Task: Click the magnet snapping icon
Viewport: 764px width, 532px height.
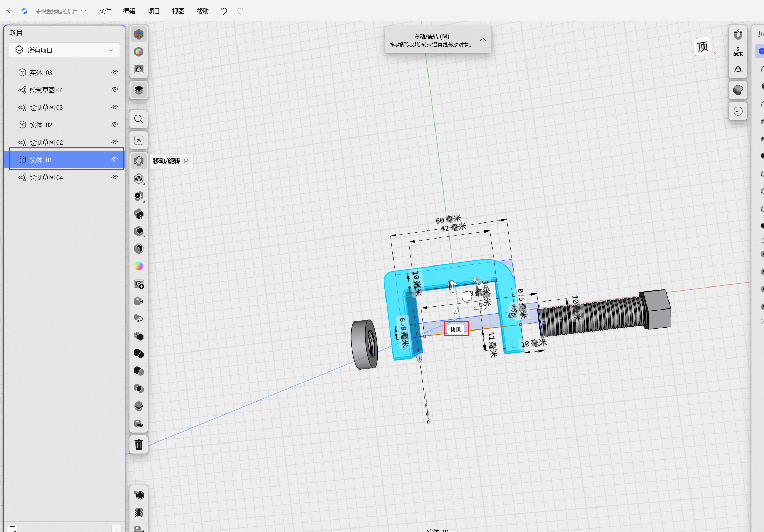Action: click(x=738, y=35)
